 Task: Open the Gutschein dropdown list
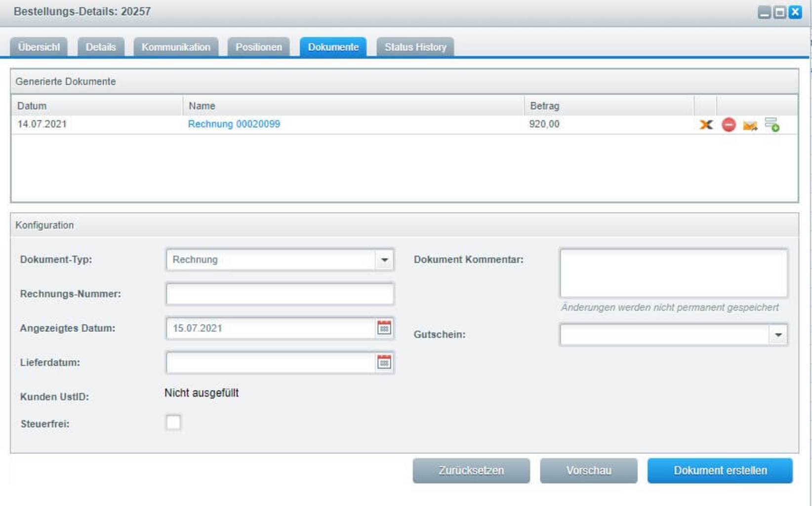778,335
